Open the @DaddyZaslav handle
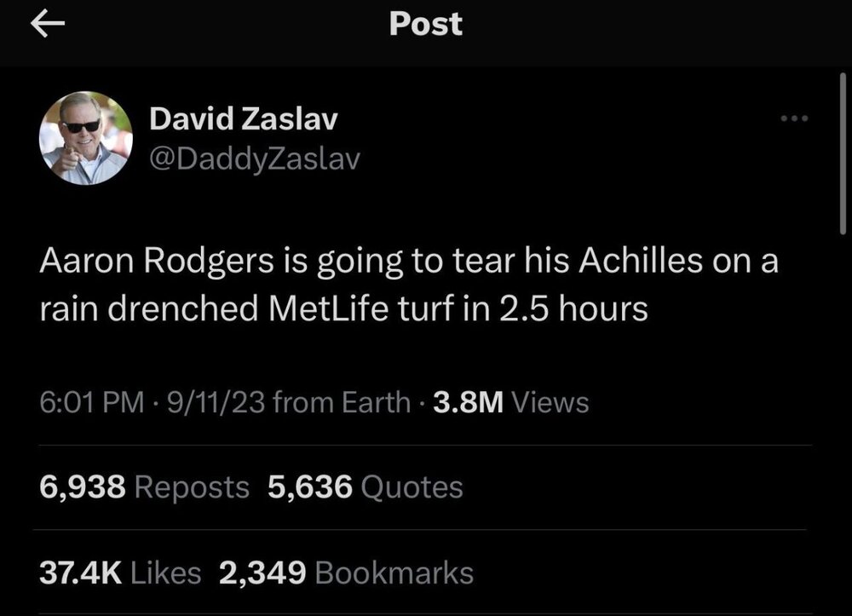This screenshot has height=616, width=852. 256,158
